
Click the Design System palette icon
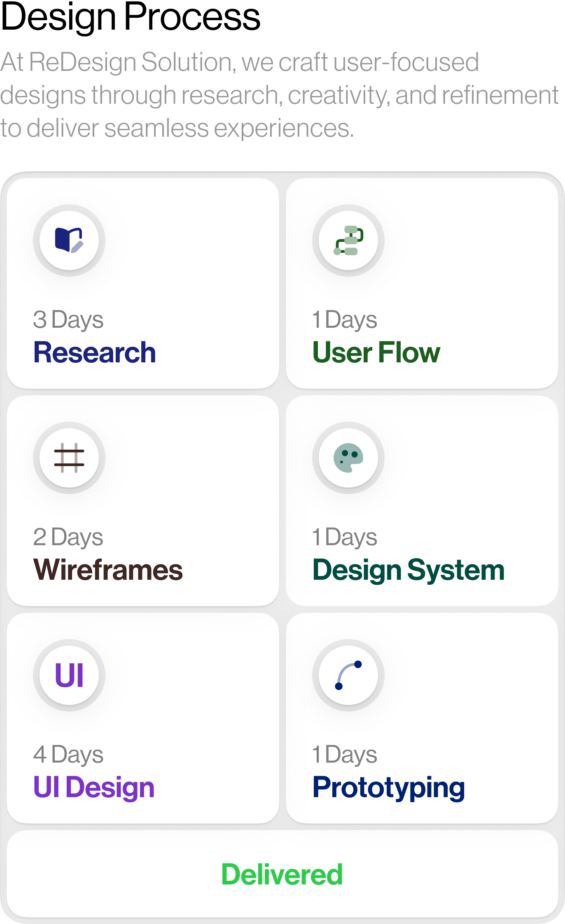coord(348,458)
